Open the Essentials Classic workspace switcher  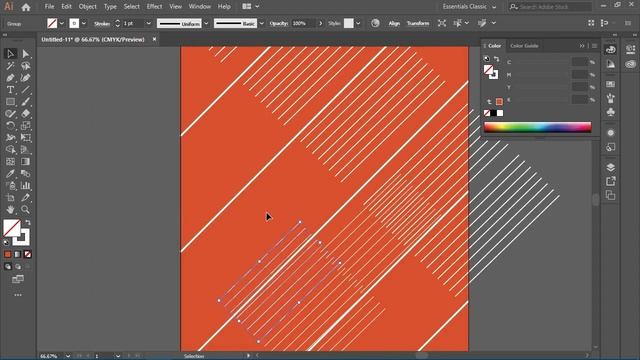[x=469, y=7]
